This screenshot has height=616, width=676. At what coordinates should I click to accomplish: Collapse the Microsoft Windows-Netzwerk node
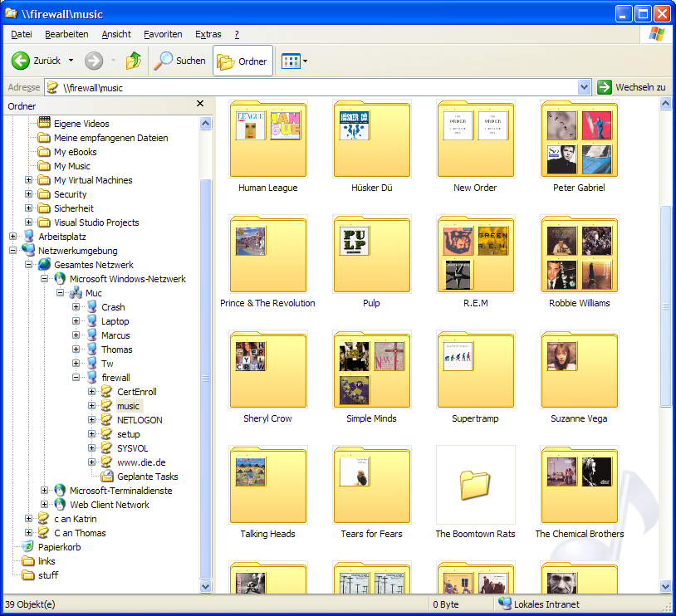(x=44, y=279)
